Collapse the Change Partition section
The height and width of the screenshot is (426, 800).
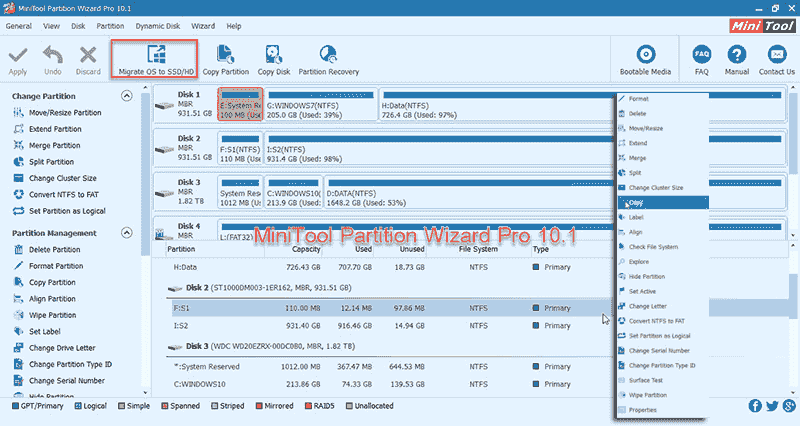[x=127, y=96]
